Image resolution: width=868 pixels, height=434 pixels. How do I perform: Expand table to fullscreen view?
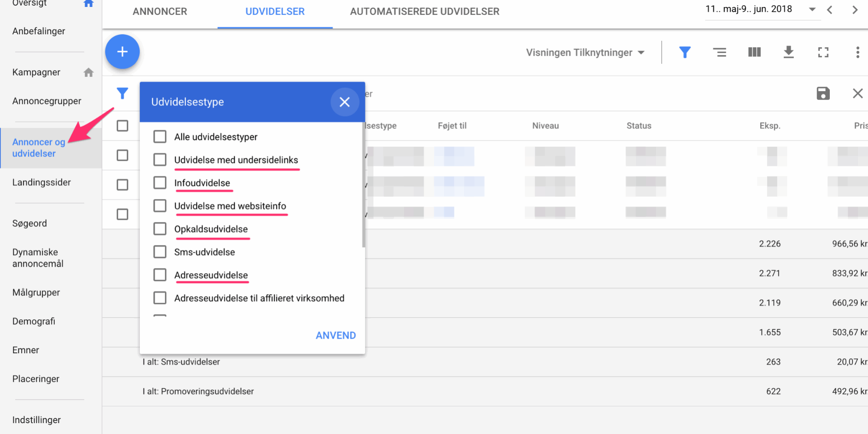823,53
